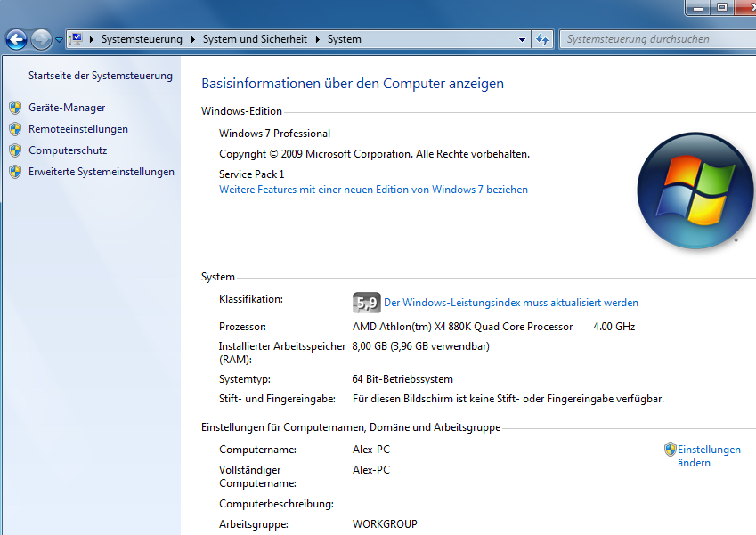756x535 pixels.
Task: Click the WORKGROUP value
Action: click(385, 524)
